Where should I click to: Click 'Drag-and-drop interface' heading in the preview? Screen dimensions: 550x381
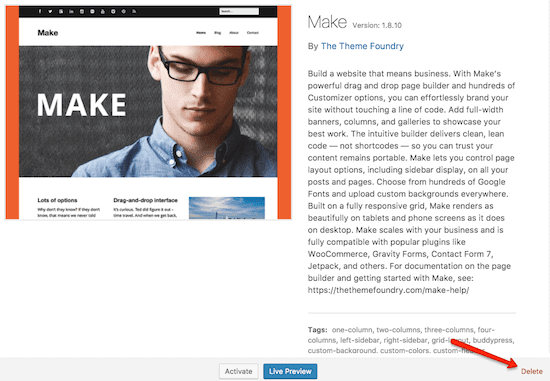pos(145,200)
